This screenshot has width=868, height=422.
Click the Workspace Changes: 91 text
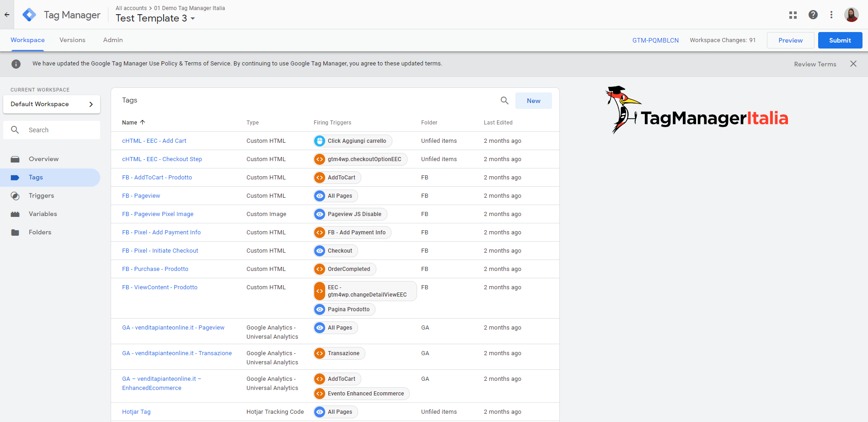tap(723, 40)
